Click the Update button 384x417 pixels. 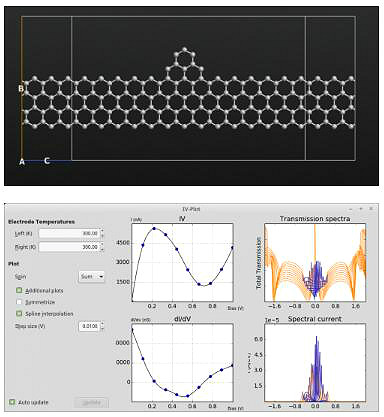pyautogui.click(x=91, y=403)
